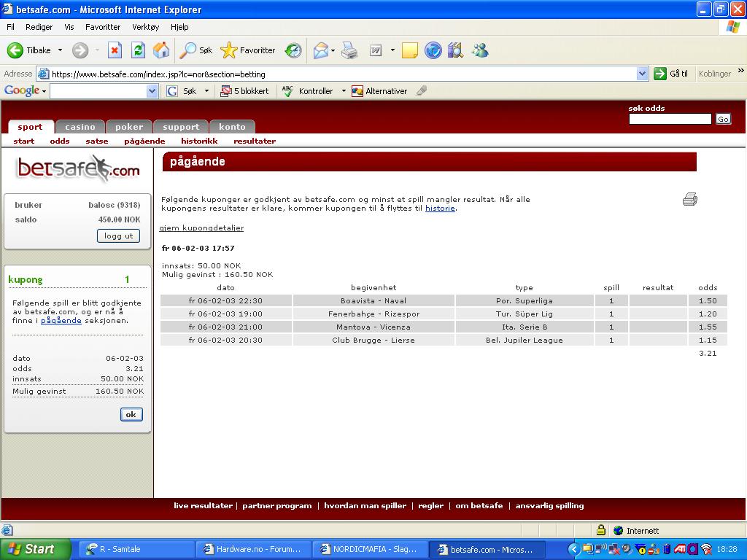The image size is (747, 560).
Task: Open Google toolbar Alternativer
Action: click(x=379, y=91)
